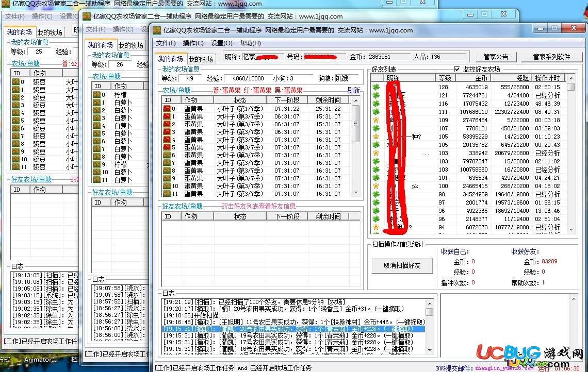Click 取消扫描好友 button
Screen dimensions: 588x372
coord(402,266)
